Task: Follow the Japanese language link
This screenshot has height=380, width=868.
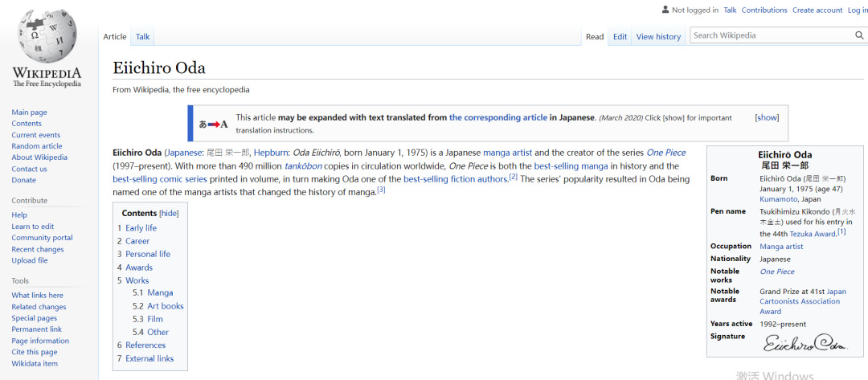Action: [x=185, y=153]
